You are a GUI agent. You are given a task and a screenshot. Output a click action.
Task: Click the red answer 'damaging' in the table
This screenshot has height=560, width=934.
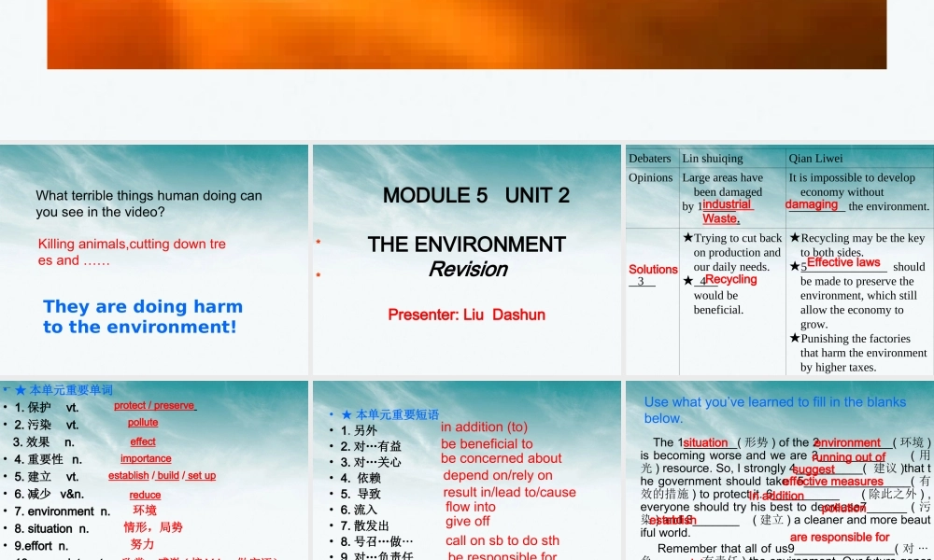[x=812, y=204]
